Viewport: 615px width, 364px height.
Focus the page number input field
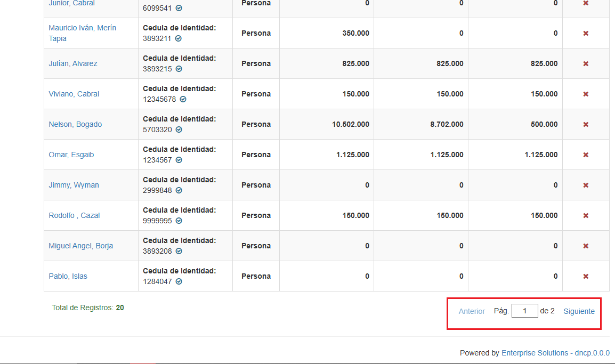pyautogui.click(x=524, y=311)
